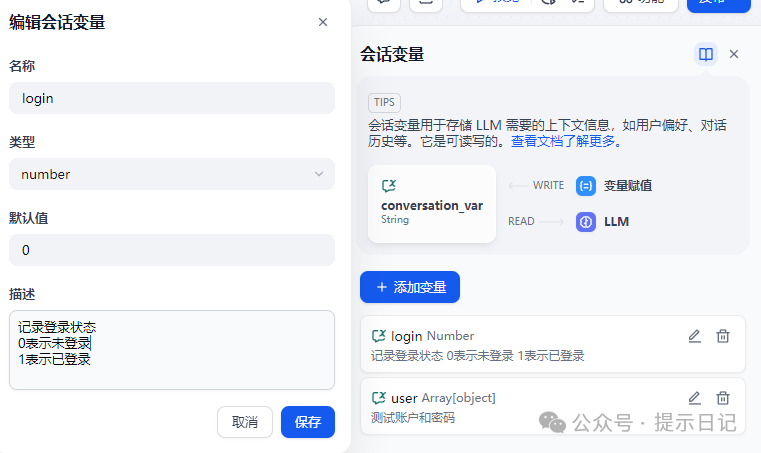761x453 pixels.
Task: Click the conversation_var variable icon
Action: [x=389, y=186]
